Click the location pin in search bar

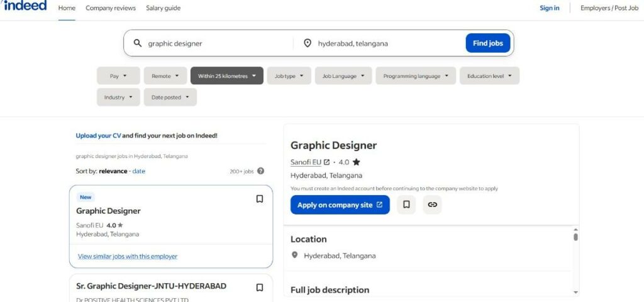(307, 43)
